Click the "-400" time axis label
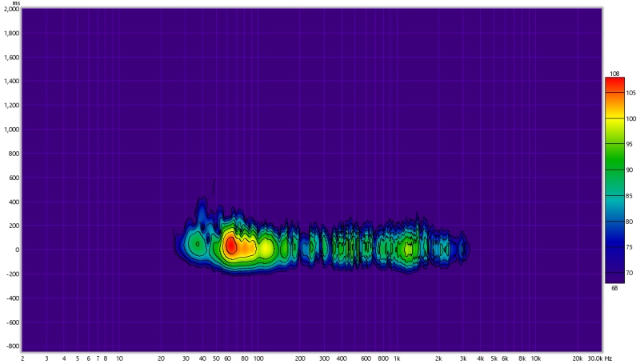 14,298
